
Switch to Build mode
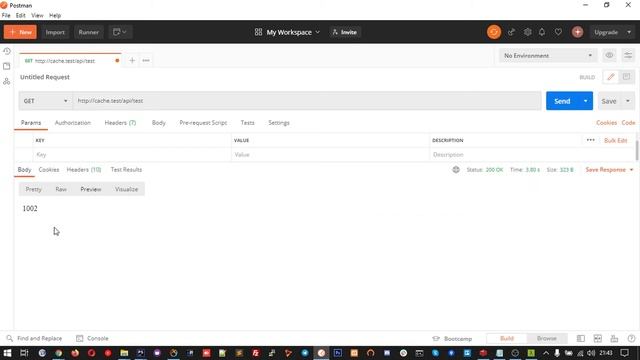point(507,338)
